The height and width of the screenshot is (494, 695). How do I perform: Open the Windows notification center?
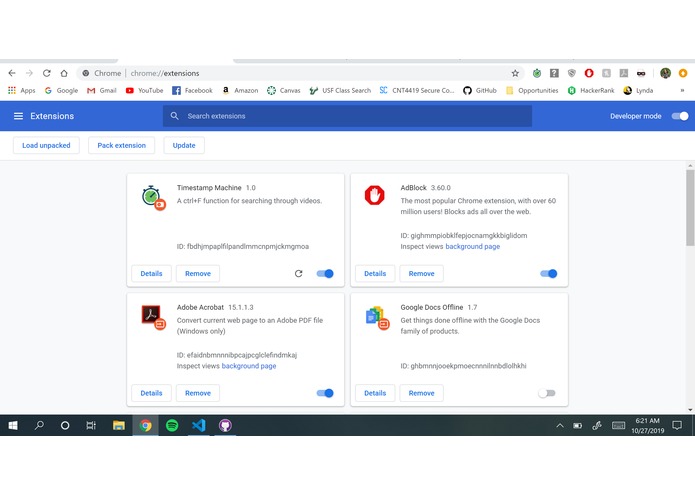677,425
